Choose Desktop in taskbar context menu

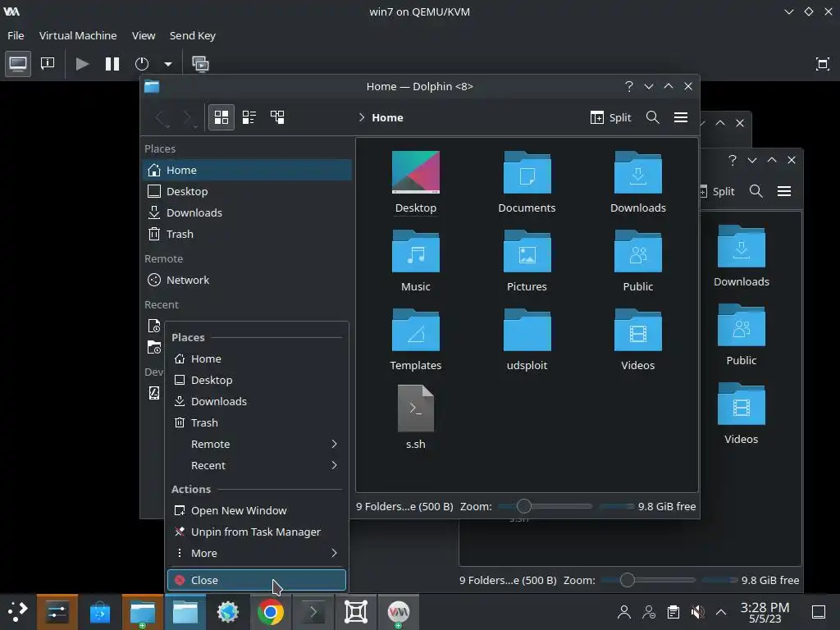coord(257,380)
